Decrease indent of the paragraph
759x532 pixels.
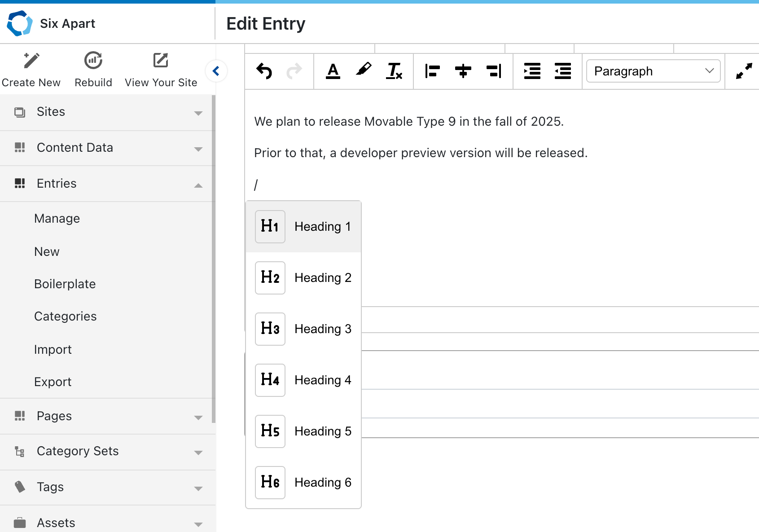562,71
